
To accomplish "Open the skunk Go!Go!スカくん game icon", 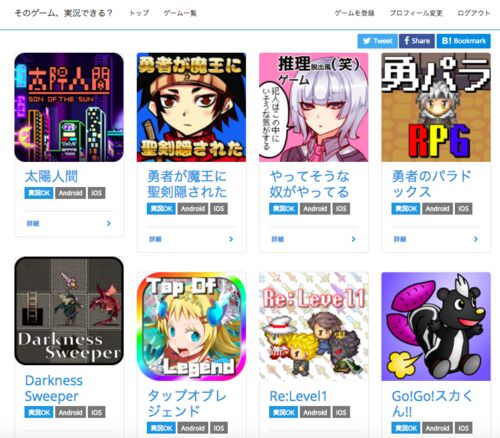I will pos(436,326).
